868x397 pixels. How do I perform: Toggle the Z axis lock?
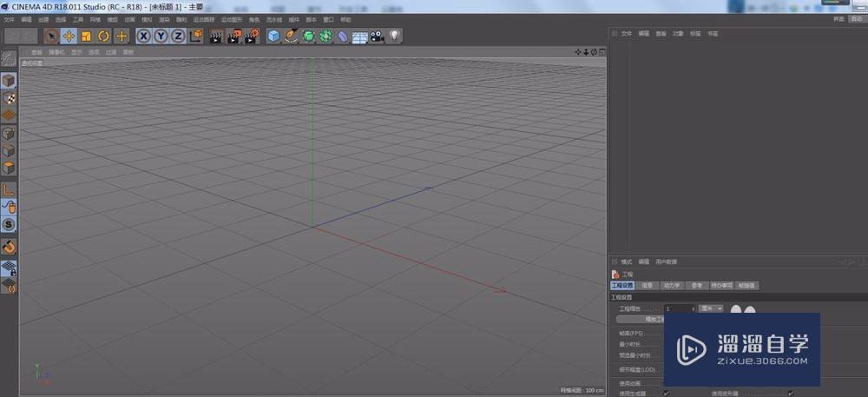(178, 36)
